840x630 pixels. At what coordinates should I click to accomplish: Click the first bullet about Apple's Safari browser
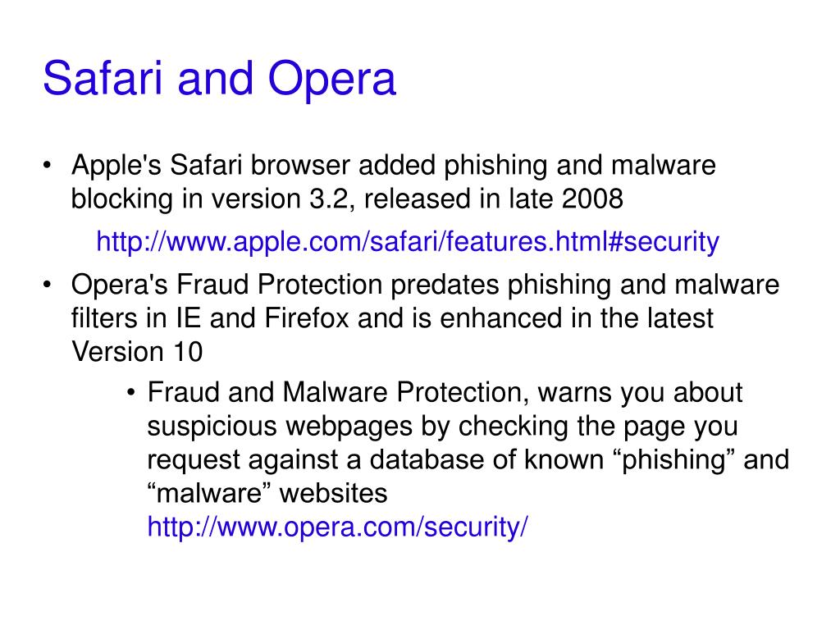(394, 181)
